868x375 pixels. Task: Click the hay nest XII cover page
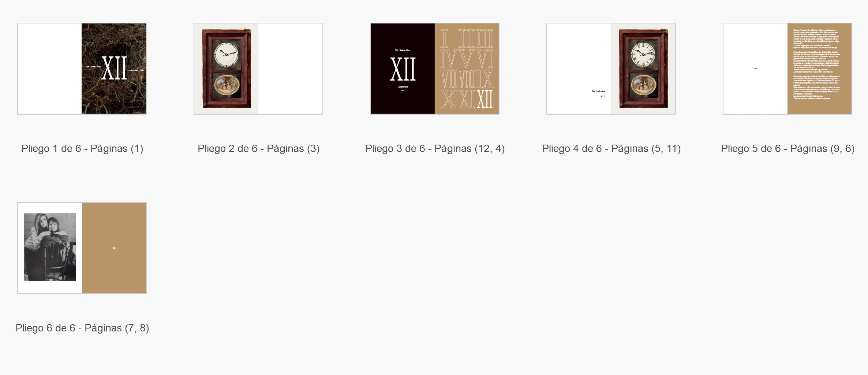(x=114, y=68)
